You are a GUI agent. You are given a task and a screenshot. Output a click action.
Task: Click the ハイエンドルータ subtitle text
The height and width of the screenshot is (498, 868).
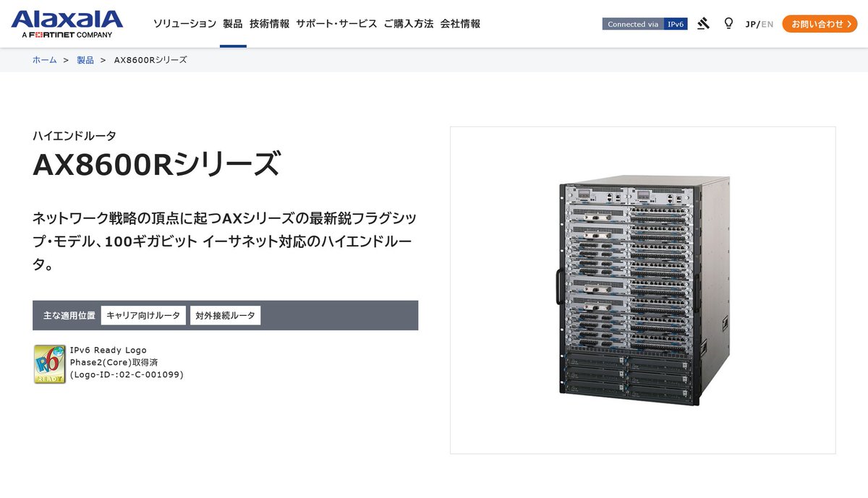coord(75,135)
